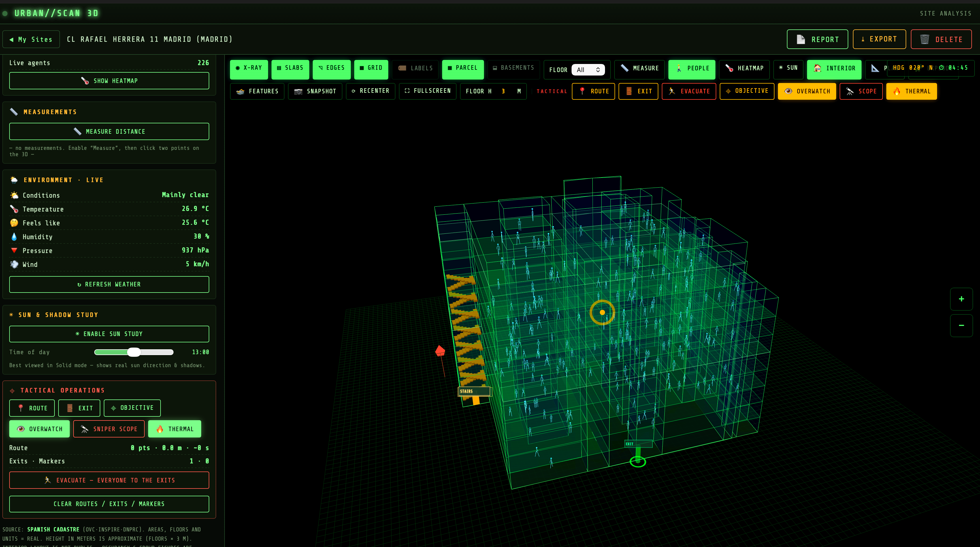This screenshot has height=547, width=980.
Task: Click the EXIT sign label in the 3D model
Action: [638, 444]
